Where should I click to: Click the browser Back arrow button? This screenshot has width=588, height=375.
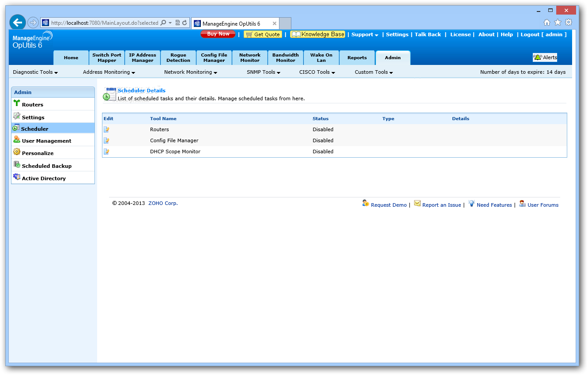pos(18,23)
